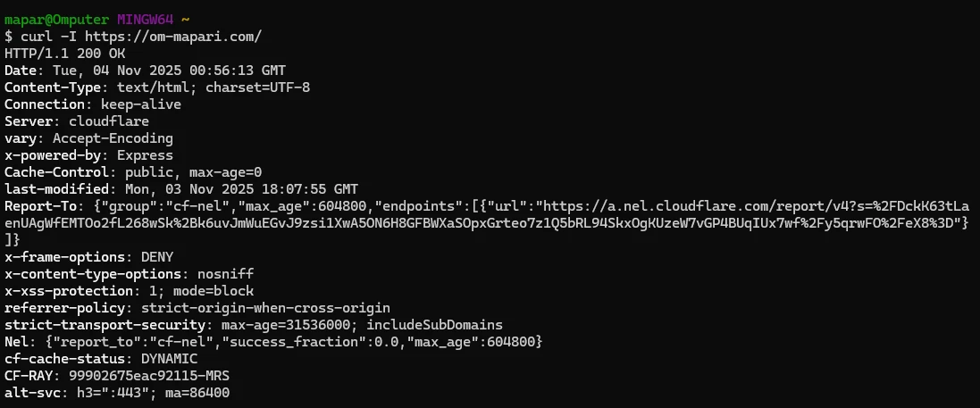The height and width of the screenshot is (408, 980).
Task: Click the Express x-powered-by value
Action: pyautogui.click(x=146, y=155)
